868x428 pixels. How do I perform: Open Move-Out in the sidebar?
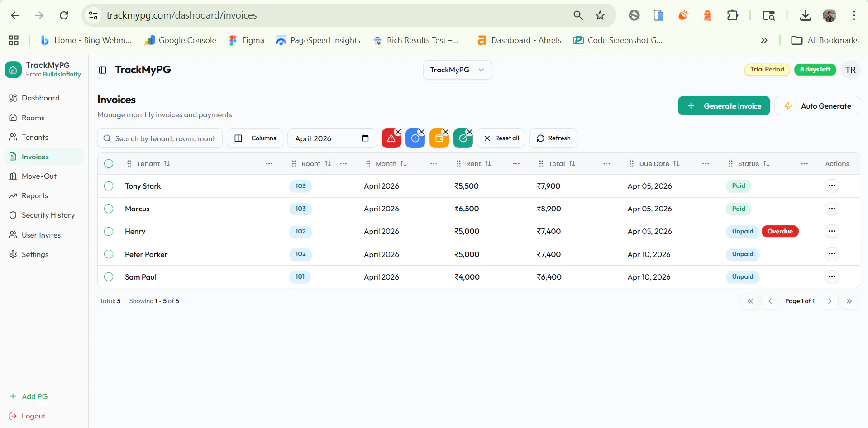44,176
